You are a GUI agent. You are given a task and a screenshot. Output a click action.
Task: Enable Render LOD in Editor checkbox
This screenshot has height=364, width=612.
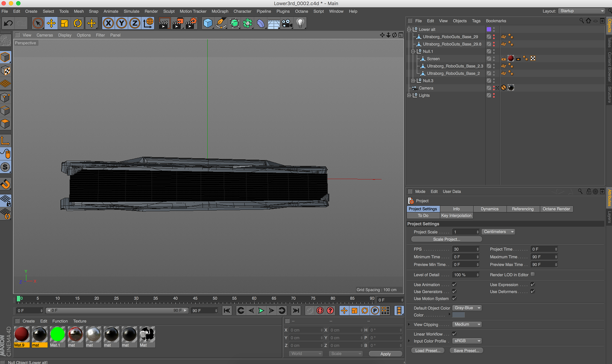[533, 274]
